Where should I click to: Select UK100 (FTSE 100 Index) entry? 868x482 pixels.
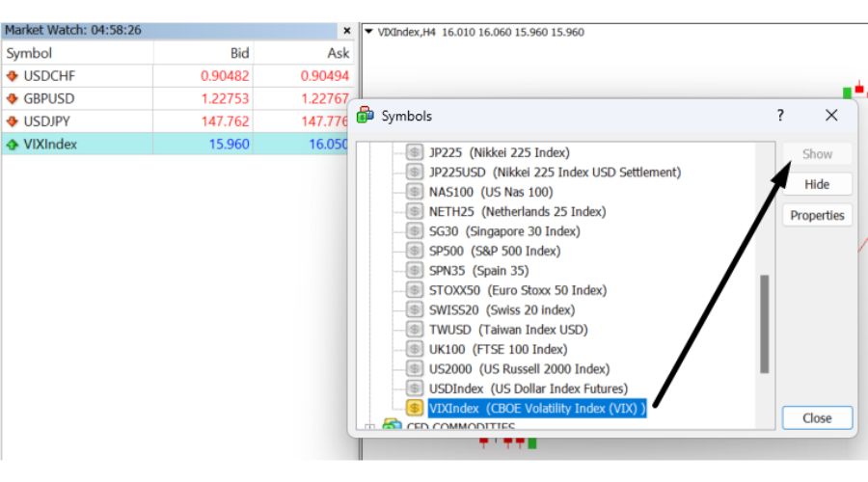[498, 349]
